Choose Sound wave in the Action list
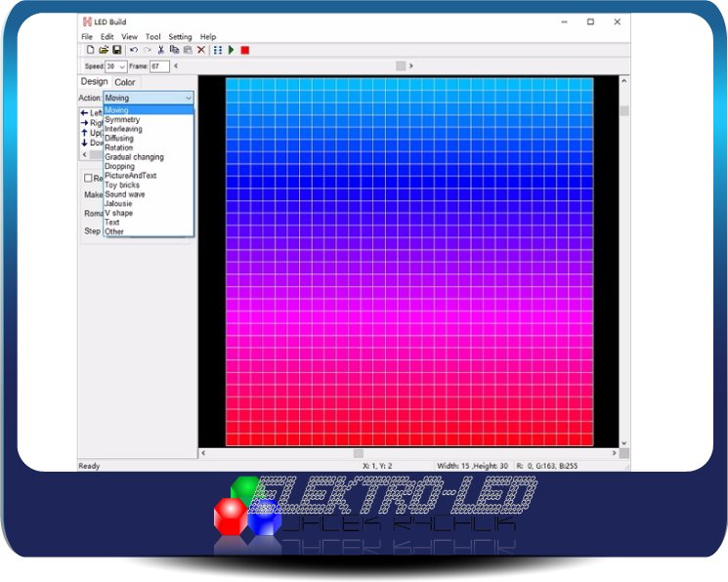728x582 pixels. pyautogui.click(x=125, y=194)
